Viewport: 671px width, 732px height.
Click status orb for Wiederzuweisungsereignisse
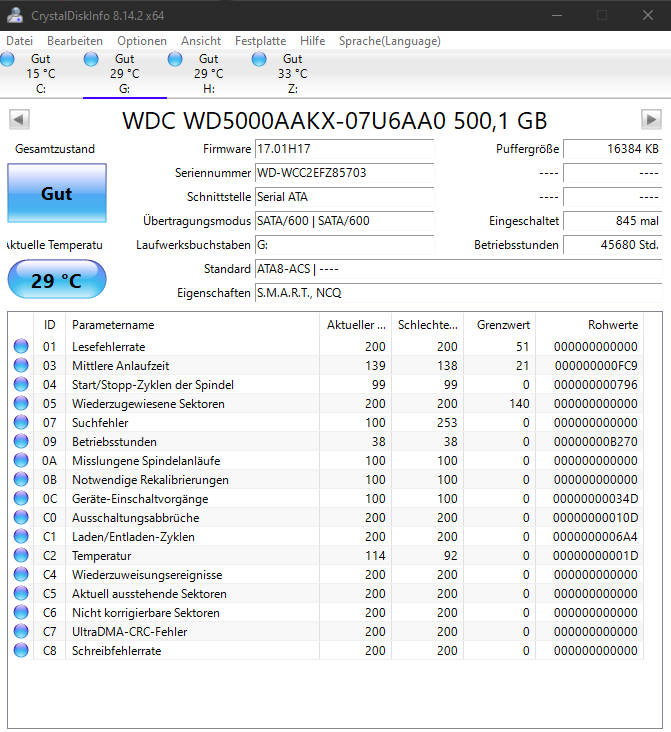click(x=21, y=574)
